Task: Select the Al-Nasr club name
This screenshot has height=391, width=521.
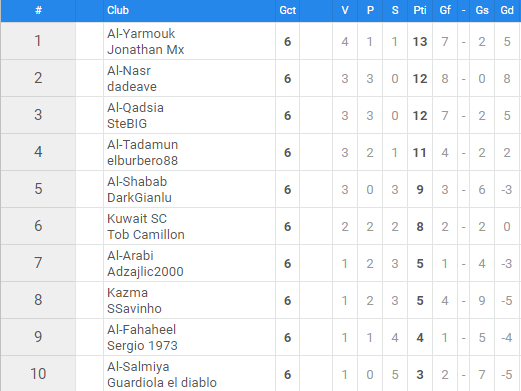Action: (129, 71)
